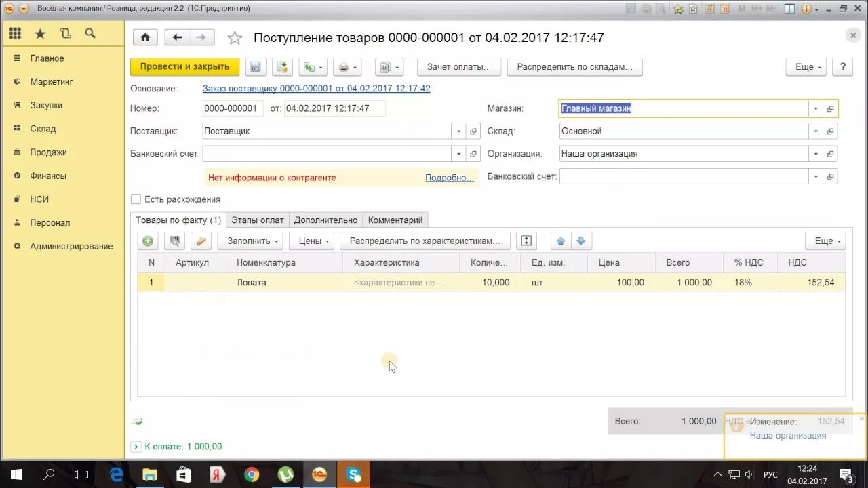Open the Склад section in the sidebar

(43, 129)
